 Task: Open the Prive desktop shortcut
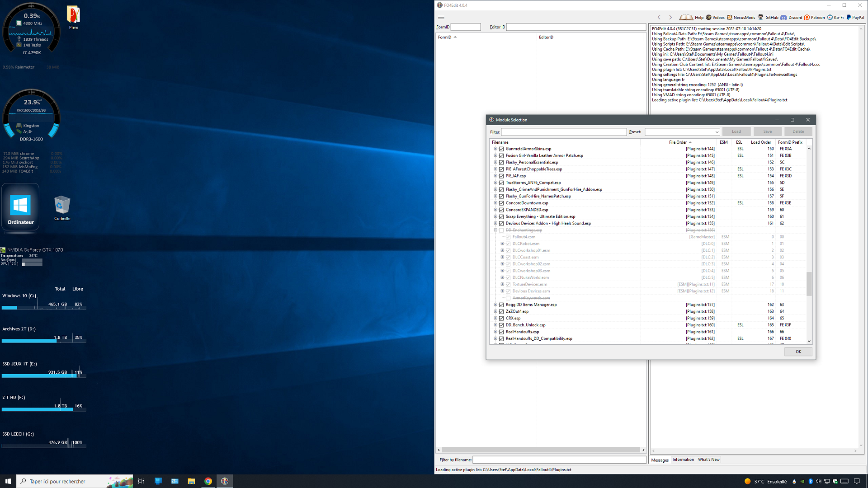click(x=73, y=18)
